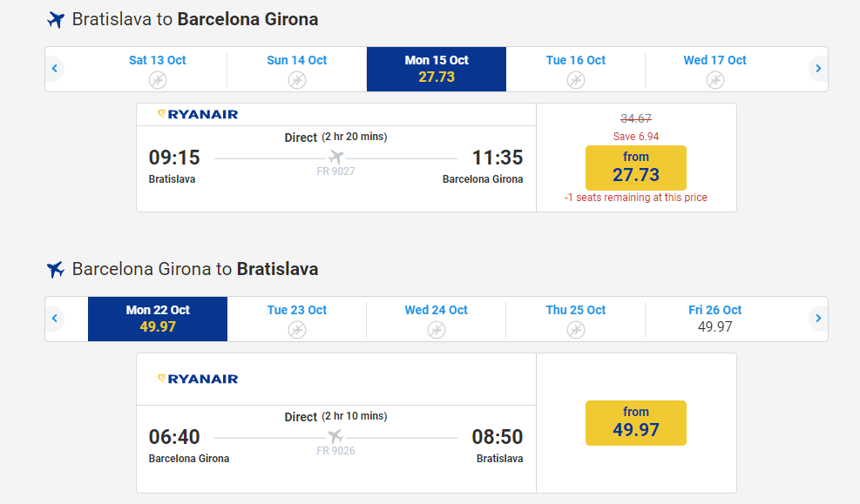The height and width of the screenshot is (504, 860).
Task: Select the Mon 22 Oct return date tab
Action: pyautogui.click(x=158, y=319)
